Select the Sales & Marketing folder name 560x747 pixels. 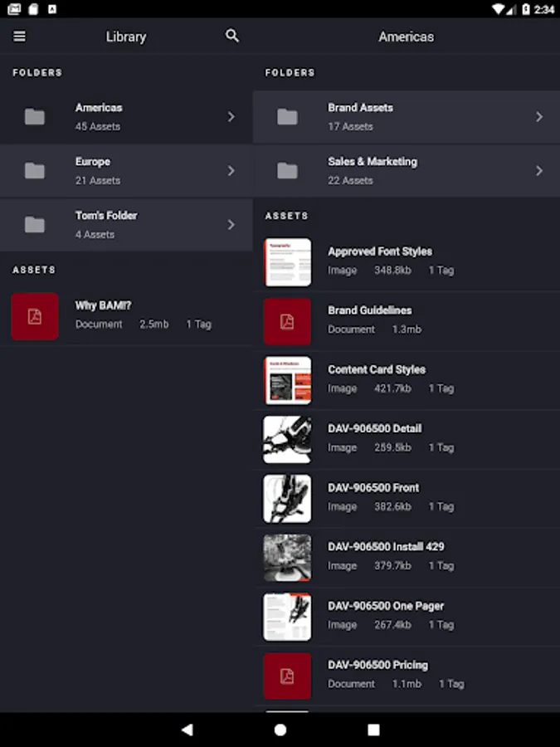[373, 162]
